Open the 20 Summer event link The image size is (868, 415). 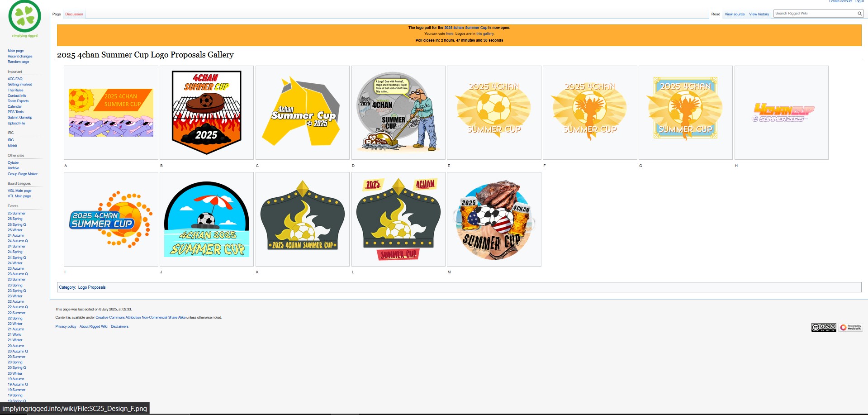16,357
